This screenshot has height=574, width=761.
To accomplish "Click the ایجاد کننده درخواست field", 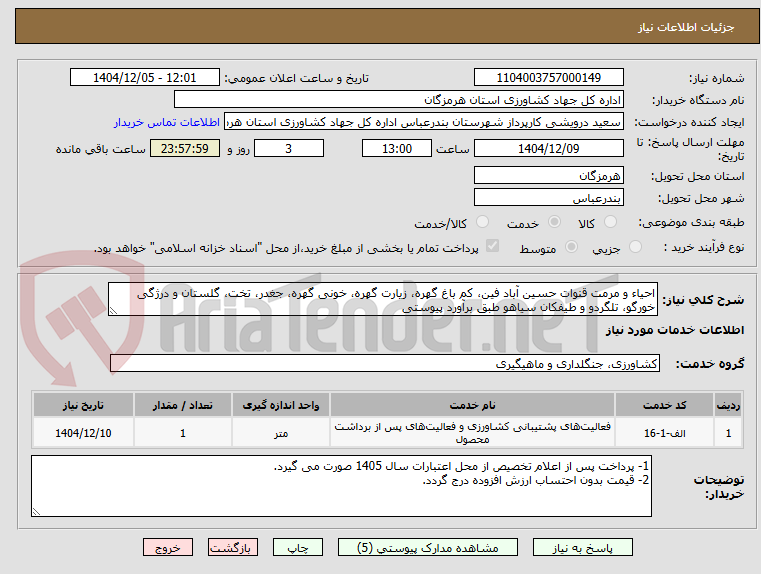I will pyautogui.click(x=424, y=122).
